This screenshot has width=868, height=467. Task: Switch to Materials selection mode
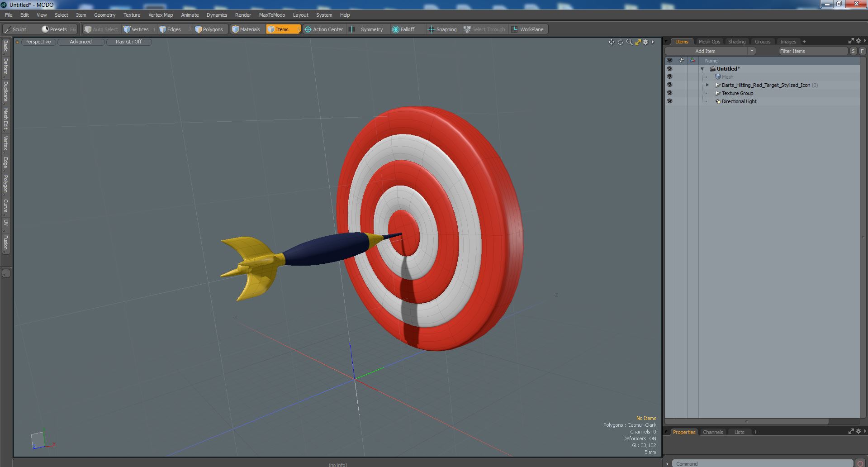247,29
